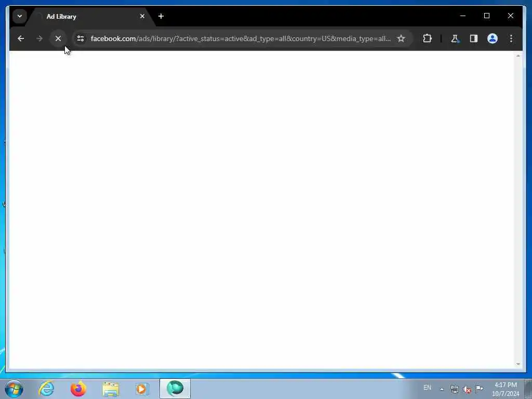Click the browser back arrow
The image size is (532, 399).
click(x=21, y=38)
